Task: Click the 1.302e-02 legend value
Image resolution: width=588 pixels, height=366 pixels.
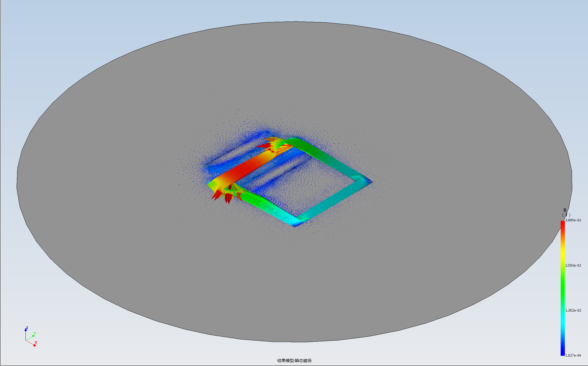Action: pyautogui.click(x=573, y=311)
